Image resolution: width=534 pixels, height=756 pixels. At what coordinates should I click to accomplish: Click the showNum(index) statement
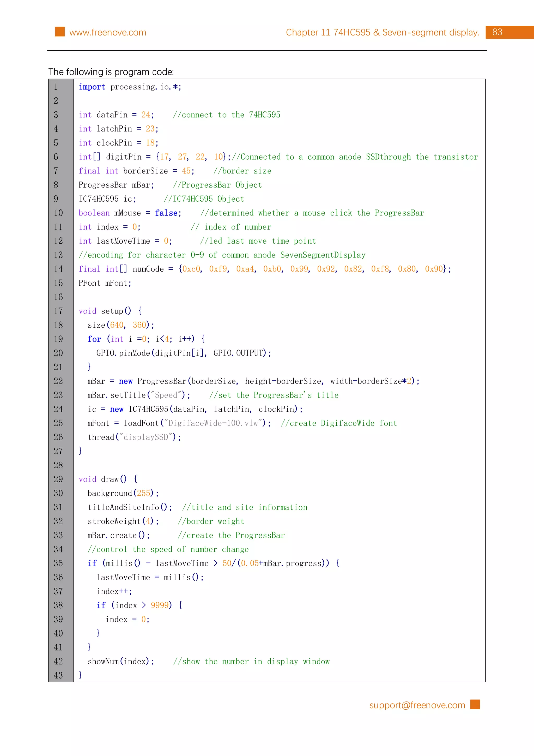click(x=121, y=662)
